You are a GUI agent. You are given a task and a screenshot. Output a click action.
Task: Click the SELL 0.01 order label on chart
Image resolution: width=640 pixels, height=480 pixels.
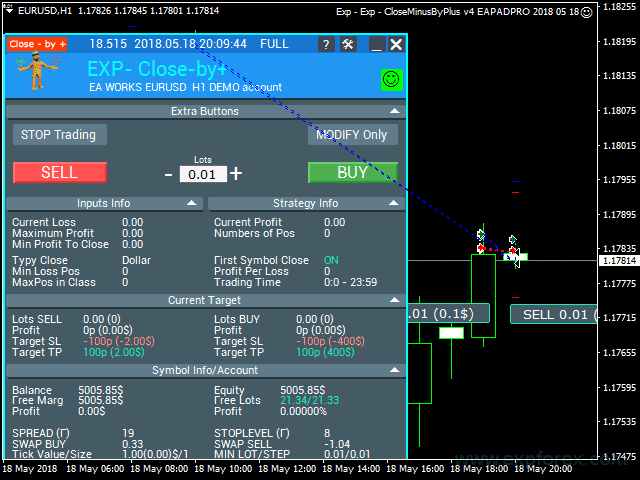[553, 315]
